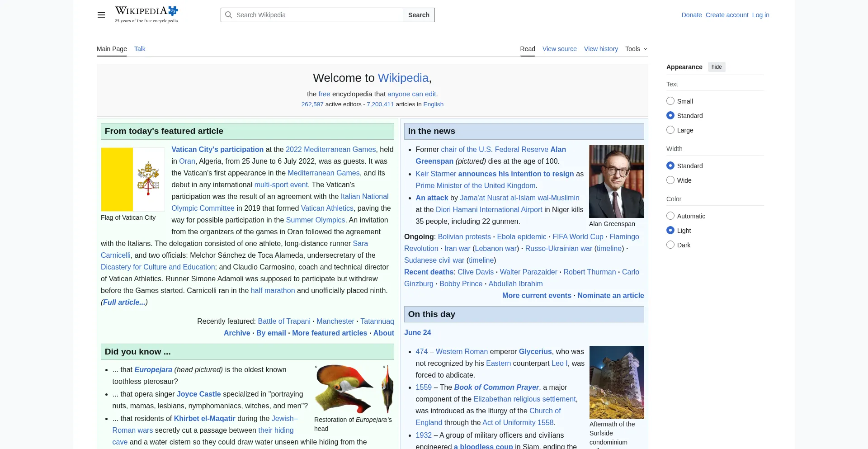Open More featured articles link

[x=330, y=333]
